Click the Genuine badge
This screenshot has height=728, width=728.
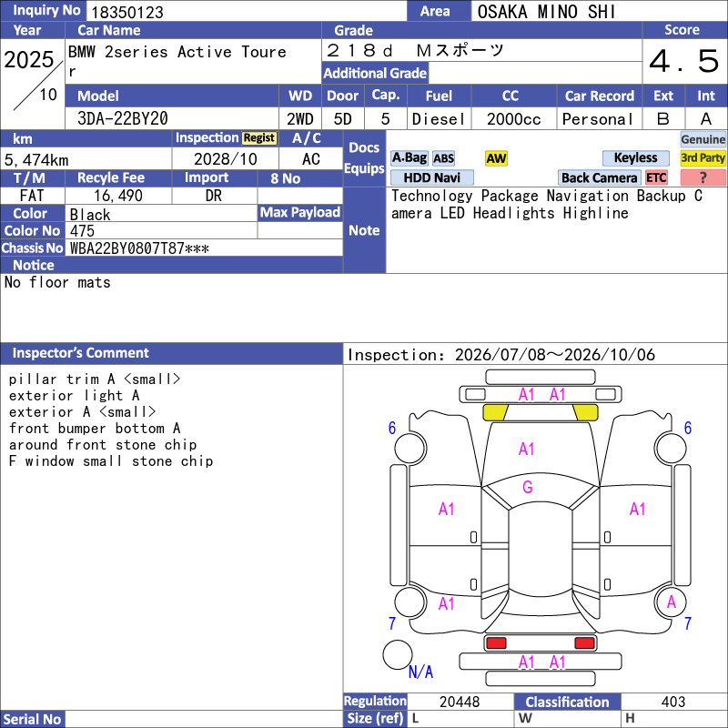(703, 139)
